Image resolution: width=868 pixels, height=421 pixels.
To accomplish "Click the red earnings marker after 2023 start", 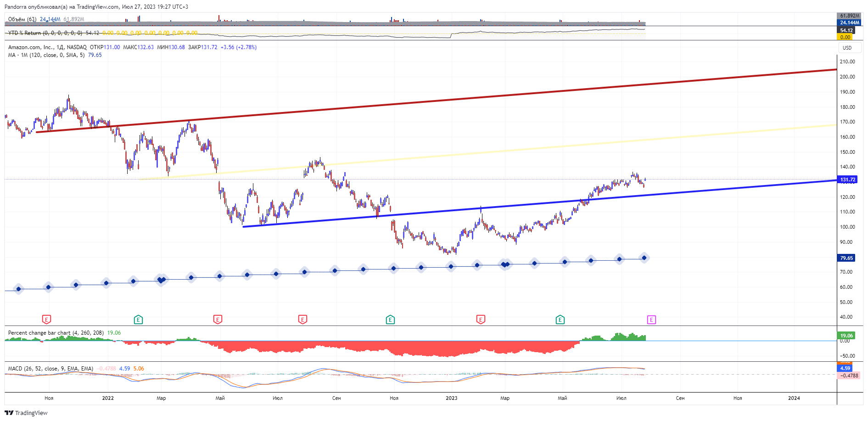I will pos(481,319).
